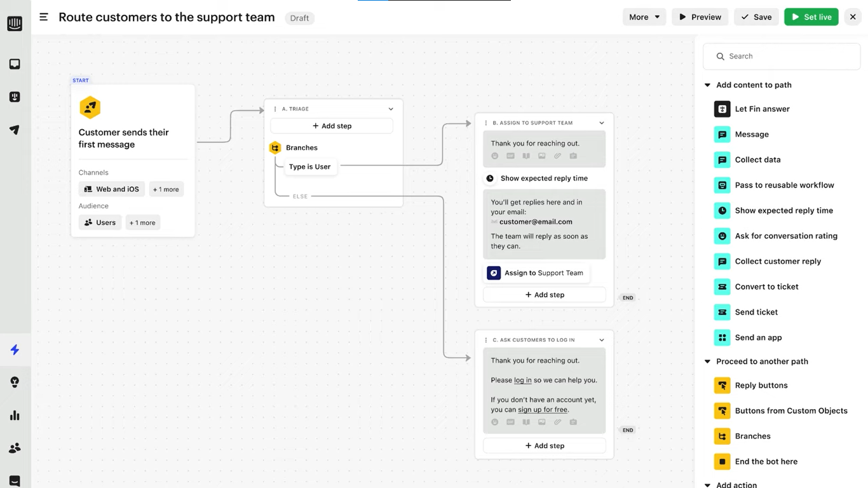Click the Set live button
Image resolution: width=868 pixels, height=488 pixels.
pyautogui.click(x=811, y=17)
